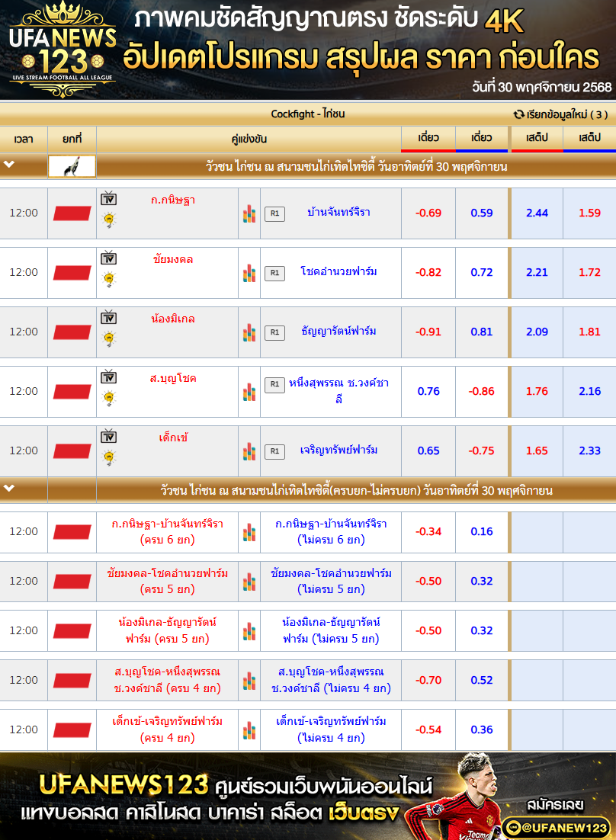Click the rooster thumbnail in the section header
This screenshot has height=840, width=616.
pos(72,166)
